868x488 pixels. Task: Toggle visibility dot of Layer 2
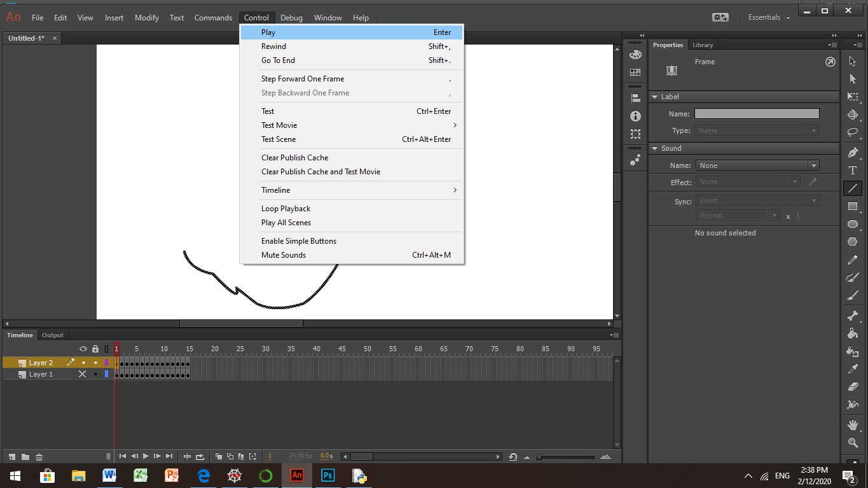(83, 363)
